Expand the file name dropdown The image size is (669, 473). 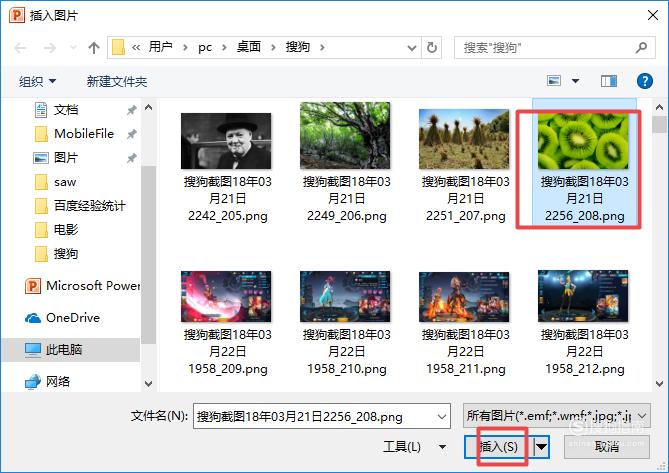tap(442, 416)
